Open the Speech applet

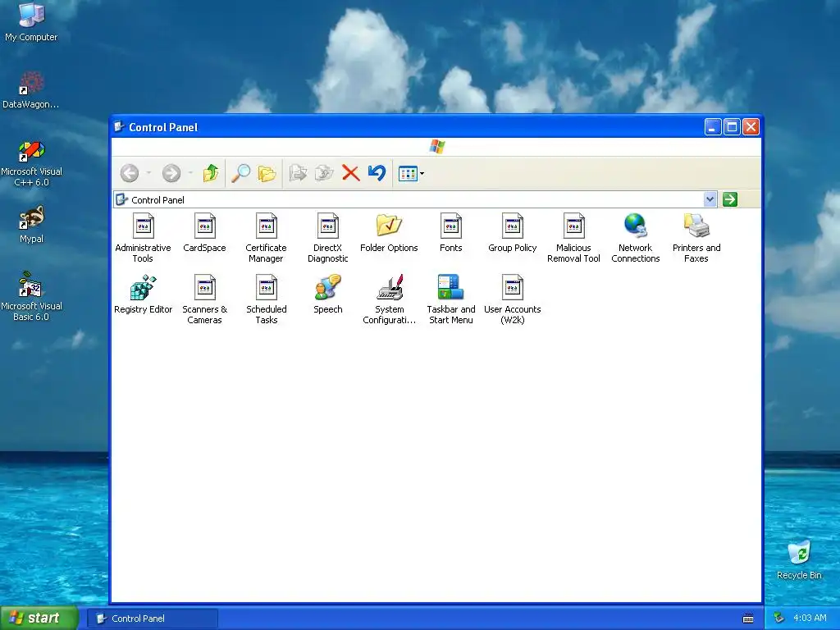328,294
